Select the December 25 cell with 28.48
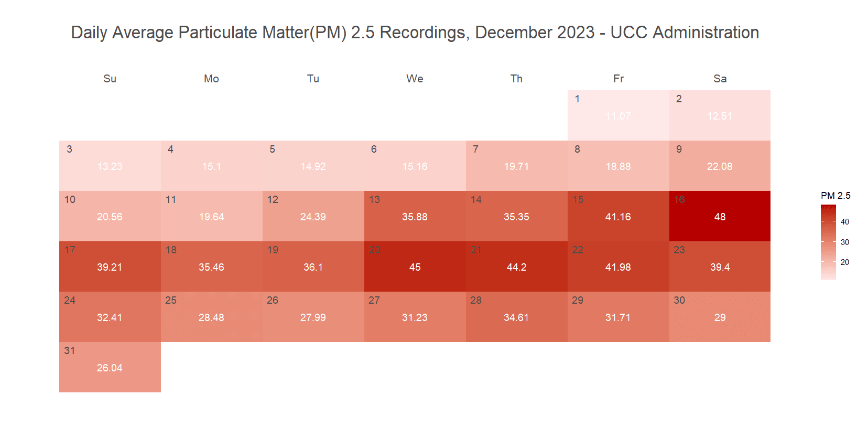This screenshot has width=868, height=438. click(x=211, y=317)
